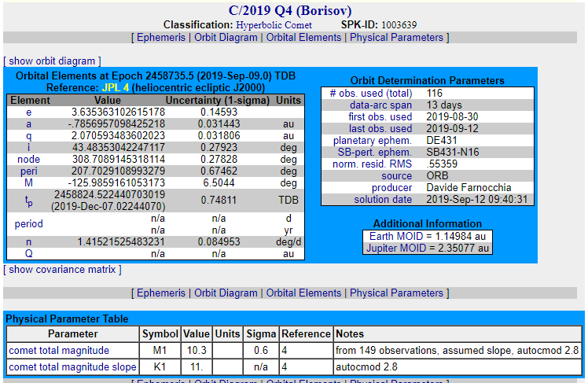Screen dimensions: 588x383
Task: Click the 'tp' time of perihelion link
Action: [x=28, y=201]
